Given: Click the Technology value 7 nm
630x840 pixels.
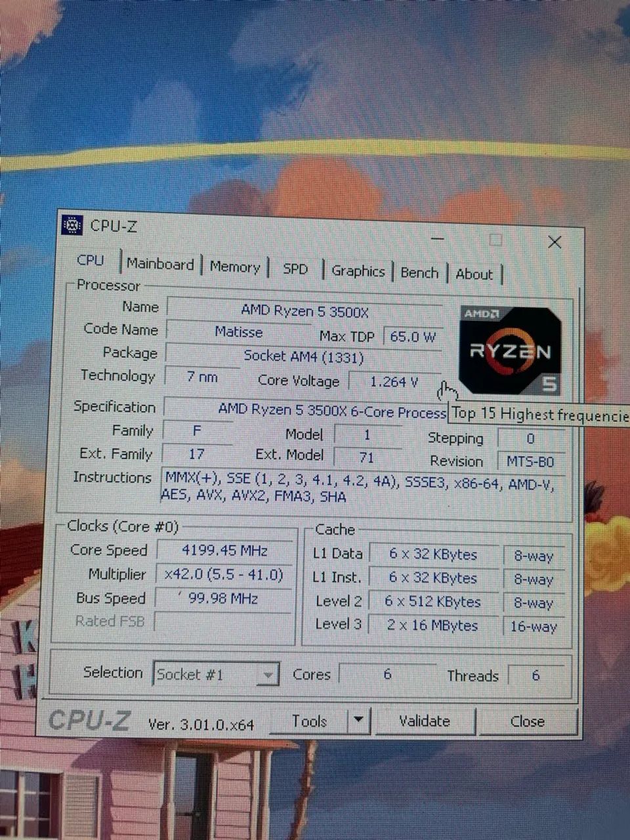Looking at the screenshot, I should pos(202,377).
